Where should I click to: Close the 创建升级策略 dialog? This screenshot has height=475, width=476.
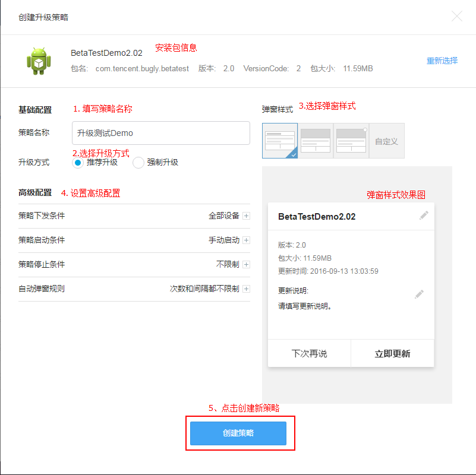(456, 17)
